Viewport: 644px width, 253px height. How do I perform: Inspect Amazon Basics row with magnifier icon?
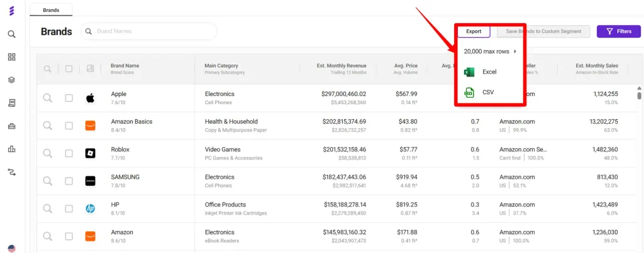pos(48,126)
